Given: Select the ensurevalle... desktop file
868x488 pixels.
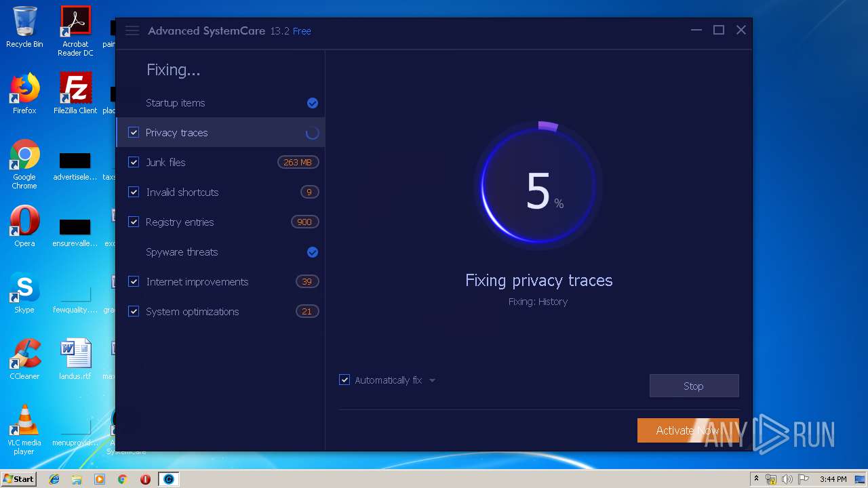Looking at the screenshot, I should 75,232.
